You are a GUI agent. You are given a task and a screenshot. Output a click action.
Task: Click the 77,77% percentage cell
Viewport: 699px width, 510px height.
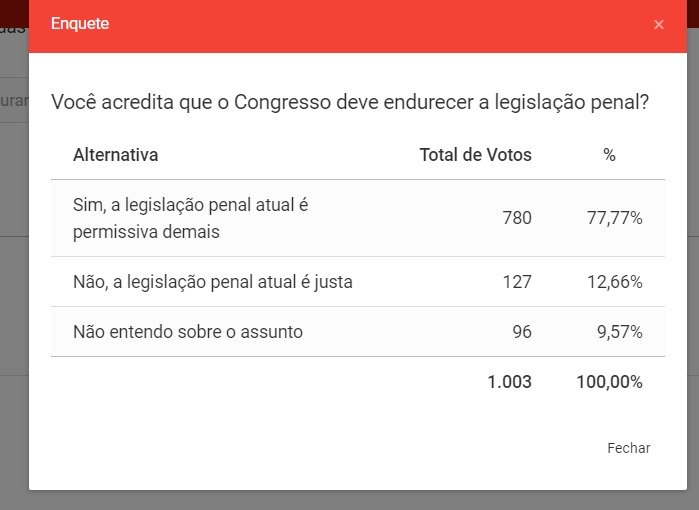point(614,218)
